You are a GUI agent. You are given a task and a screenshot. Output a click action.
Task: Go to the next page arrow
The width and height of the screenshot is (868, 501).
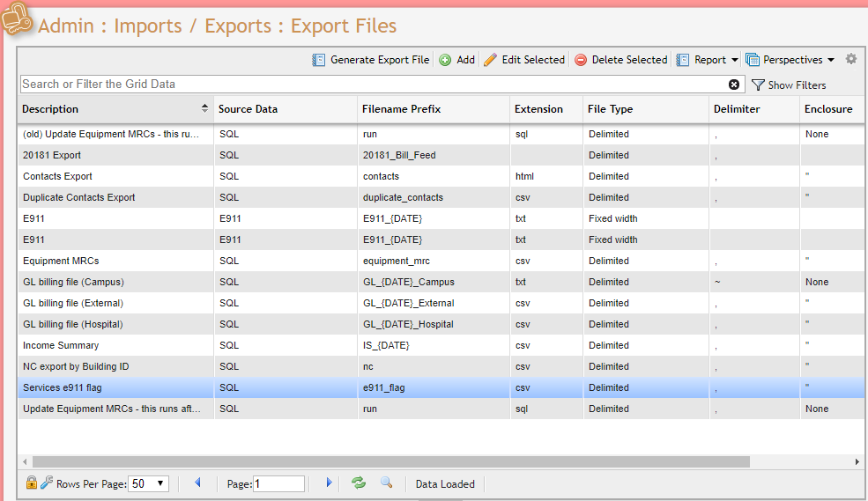click(x=329, y=483)
